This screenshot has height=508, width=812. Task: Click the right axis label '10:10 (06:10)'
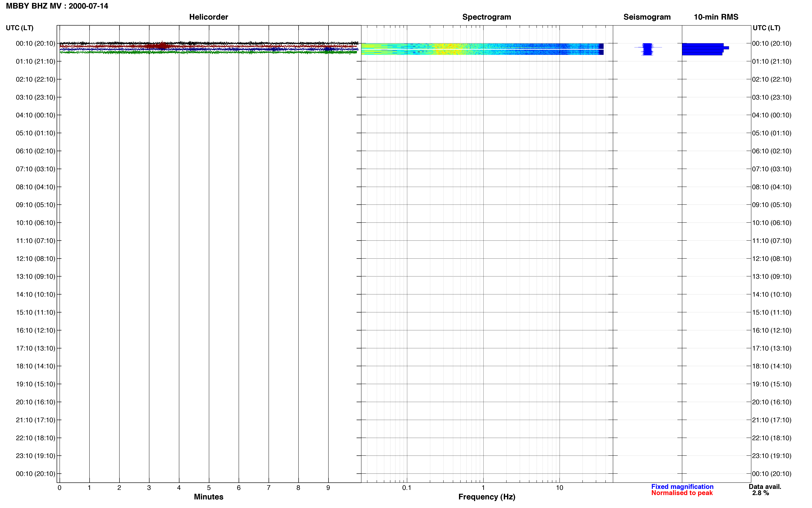click(x=772, y=223)
